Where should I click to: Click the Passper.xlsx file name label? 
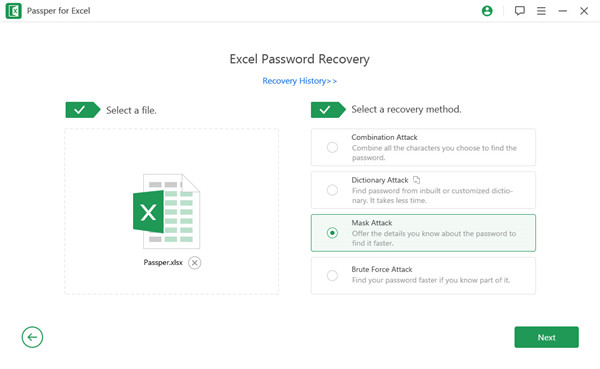(x=163, y=262)
